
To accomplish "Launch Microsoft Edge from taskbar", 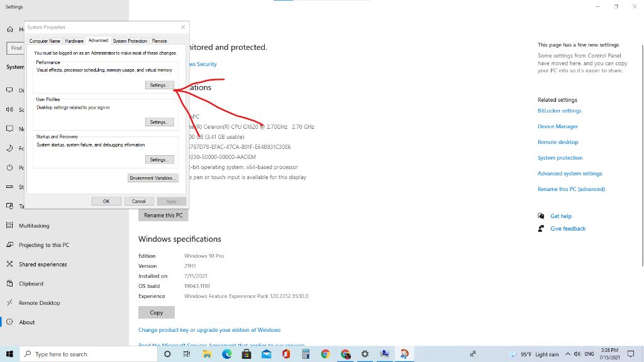I will click(226, 354).
